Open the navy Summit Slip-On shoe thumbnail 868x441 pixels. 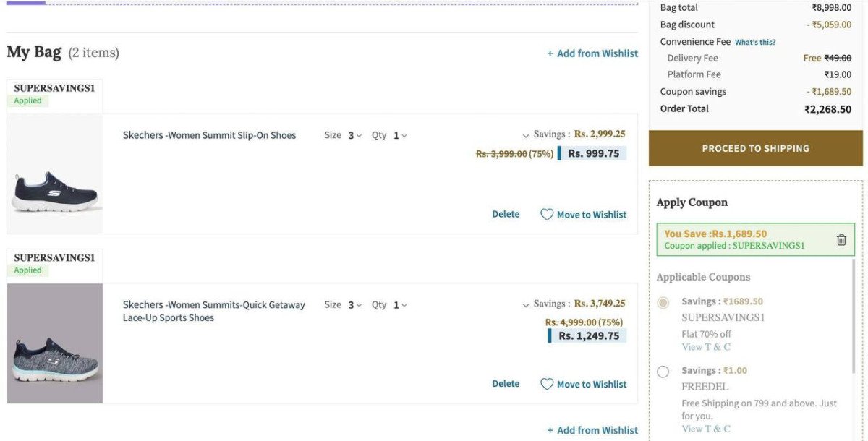[55, 192]
